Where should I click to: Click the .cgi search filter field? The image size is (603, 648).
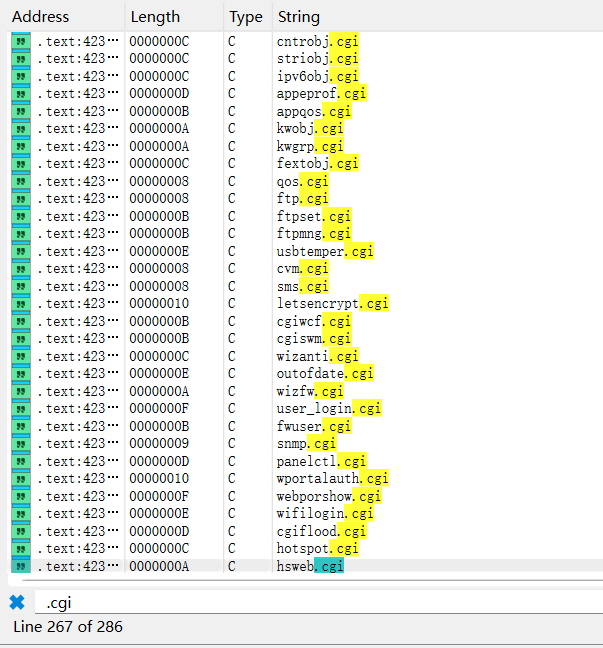tap(318, 603)
